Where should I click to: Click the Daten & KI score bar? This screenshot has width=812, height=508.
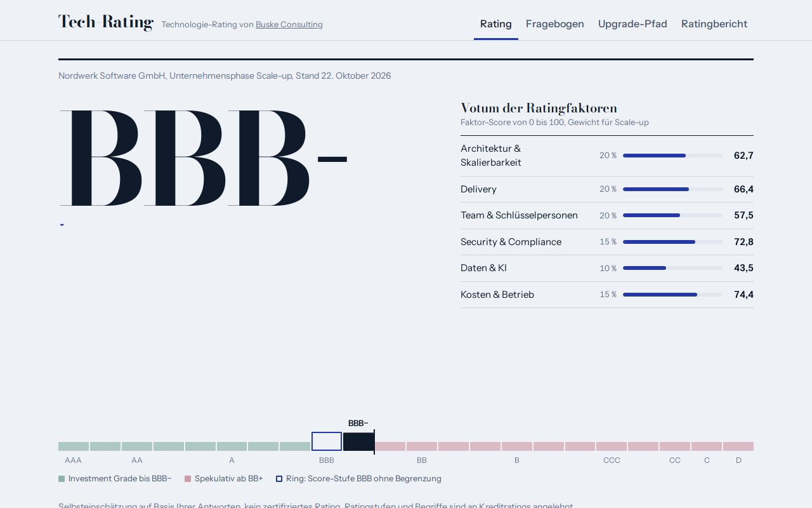point(672,268)
